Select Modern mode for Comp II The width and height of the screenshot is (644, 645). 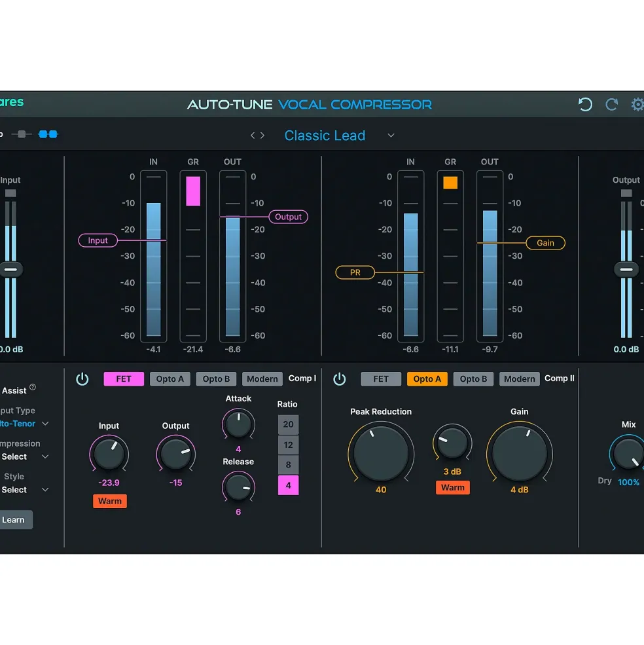(520, 379)
